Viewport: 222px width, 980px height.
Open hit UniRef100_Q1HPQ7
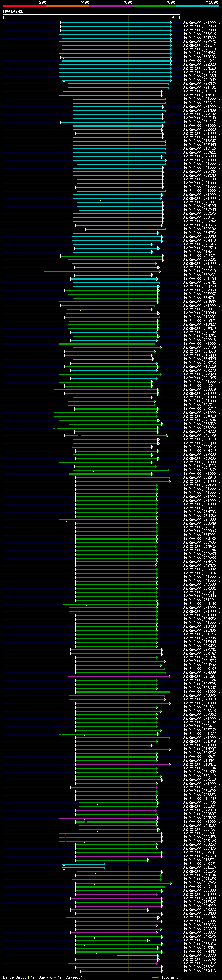[199, 750]
